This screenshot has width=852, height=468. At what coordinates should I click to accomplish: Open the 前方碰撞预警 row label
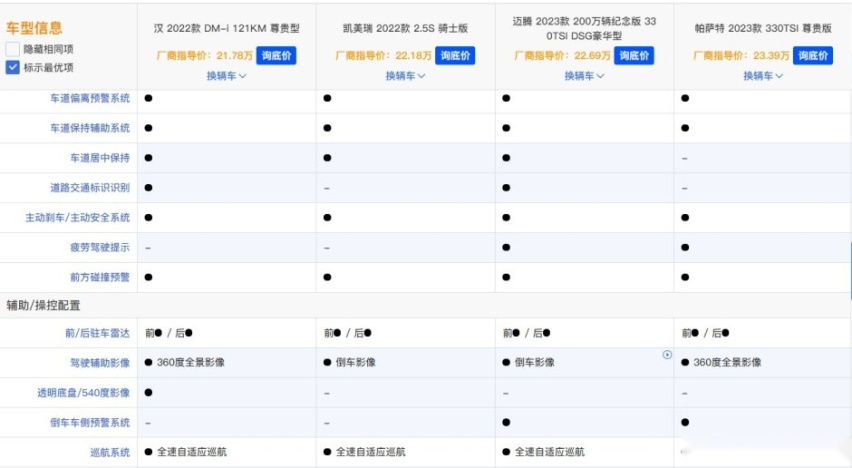pos(100,278)
